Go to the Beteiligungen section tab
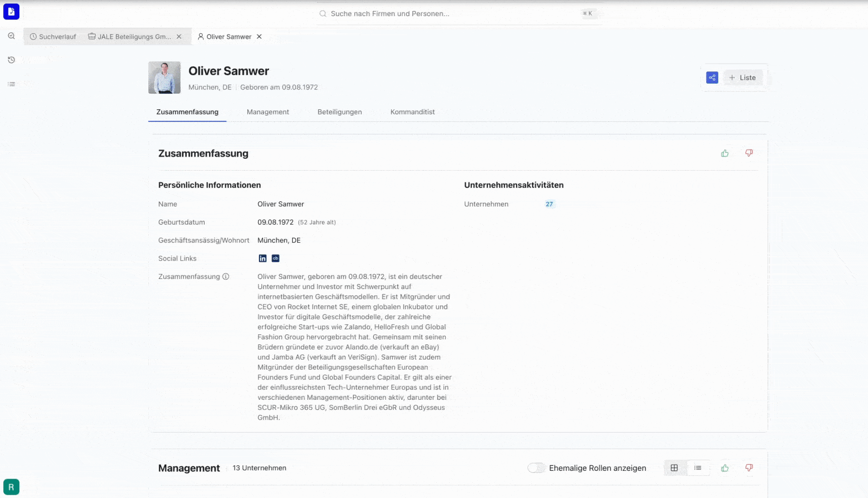This screenshot has width=868, height=498. [x=340, y=112]
